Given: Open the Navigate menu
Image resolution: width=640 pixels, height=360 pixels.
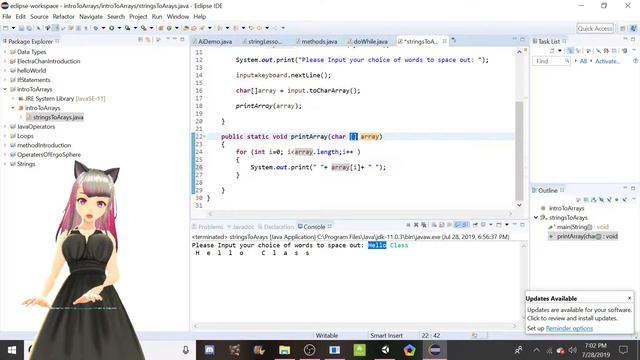Looking at the screenshot, I should tap(91, 17).
